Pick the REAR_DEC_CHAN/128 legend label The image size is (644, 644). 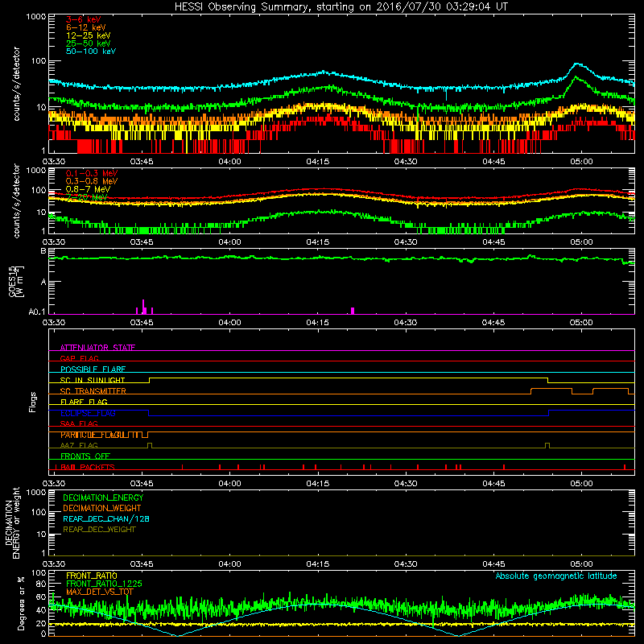coord(106,519)
